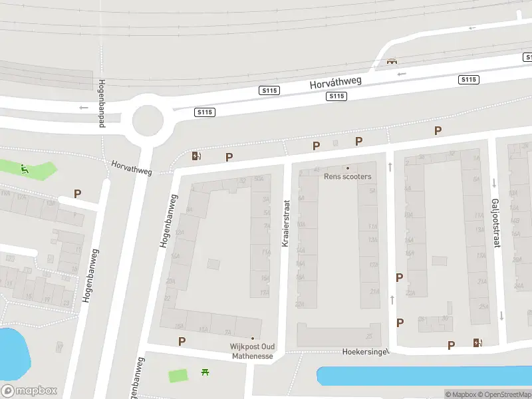Click the playground icon in green park
Screen dimensions: 532x399
click(24, 169)
